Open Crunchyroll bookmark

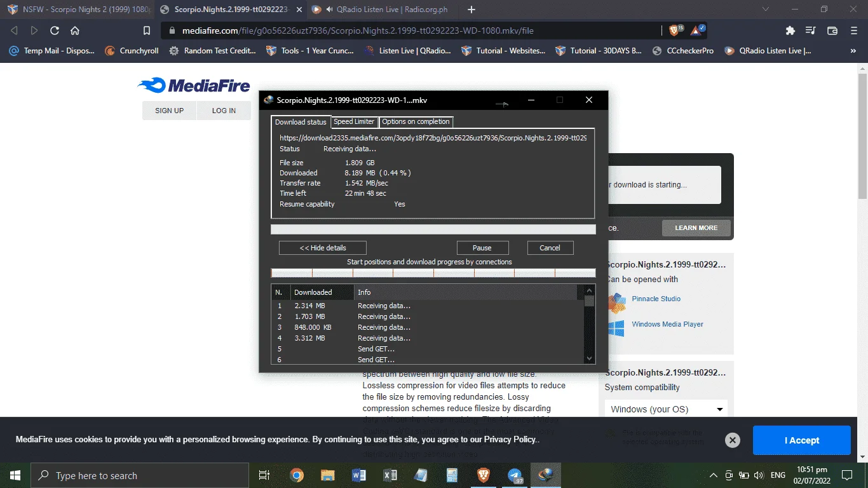click(x=132, y=51)
